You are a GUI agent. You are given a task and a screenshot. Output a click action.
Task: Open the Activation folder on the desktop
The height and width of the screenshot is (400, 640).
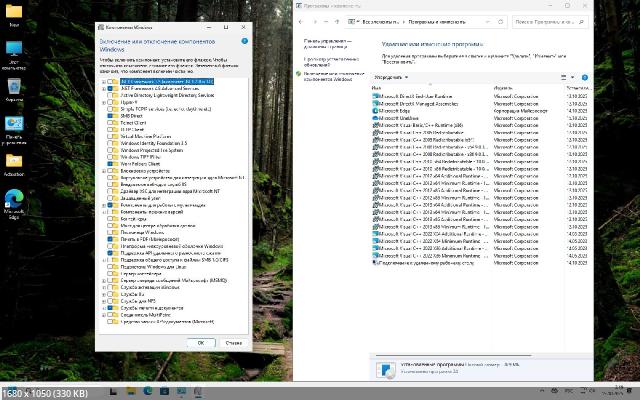14,161
